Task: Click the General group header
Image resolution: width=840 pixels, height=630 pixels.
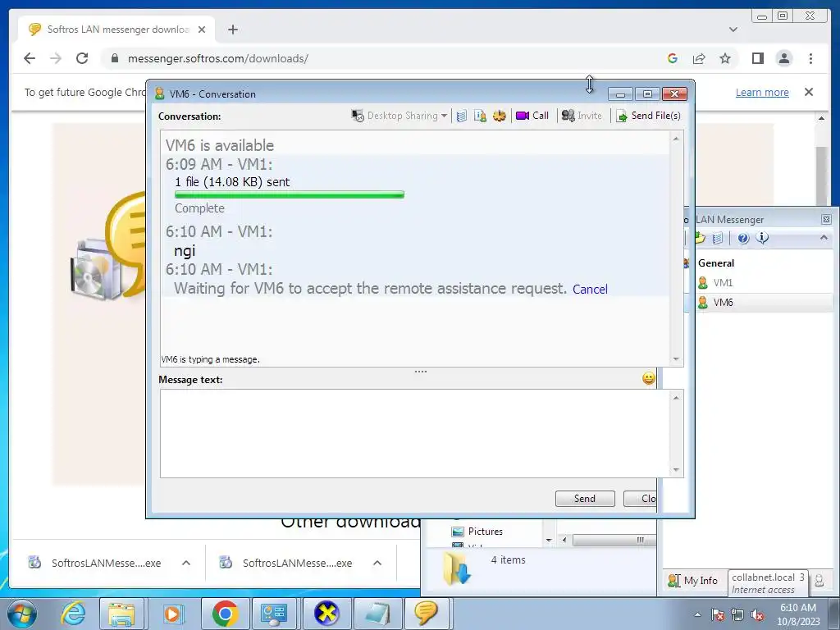Action: 715,263
